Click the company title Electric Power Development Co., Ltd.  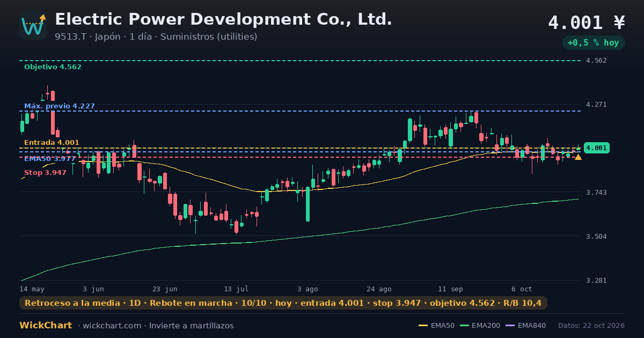[x=223, y=19]
